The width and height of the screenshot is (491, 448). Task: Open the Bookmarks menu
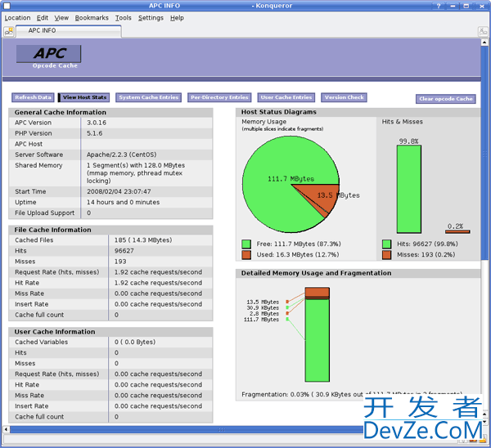(92, 18)
